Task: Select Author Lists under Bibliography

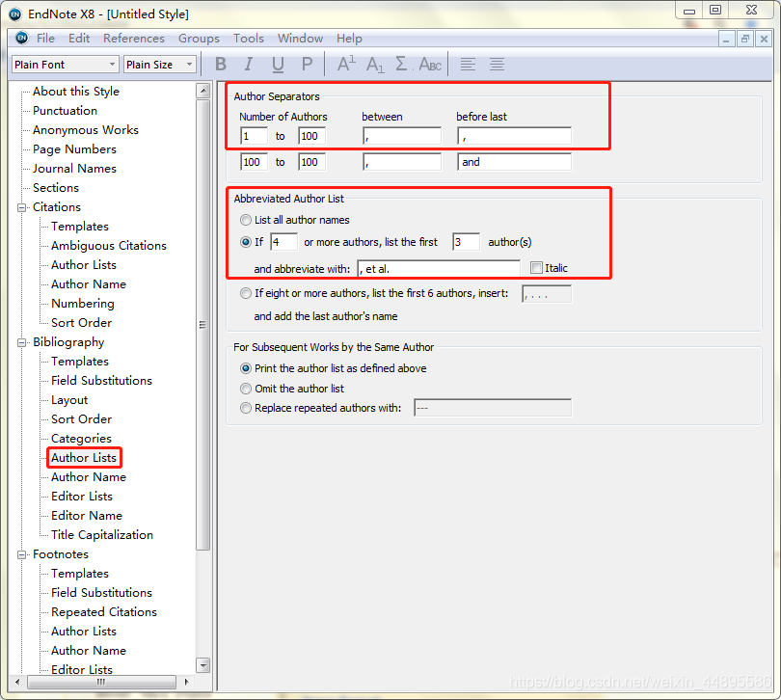Action: tap(84, 458)
